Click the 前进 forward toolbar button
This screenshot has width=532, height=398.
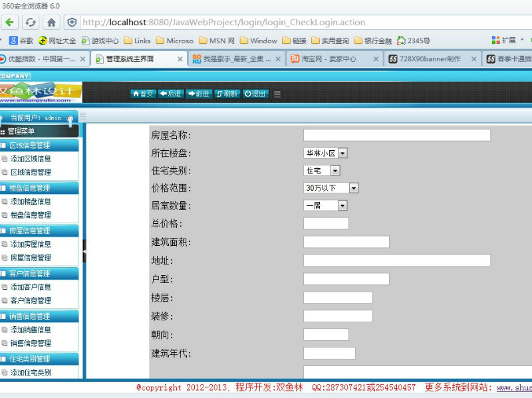click(199, 94)
